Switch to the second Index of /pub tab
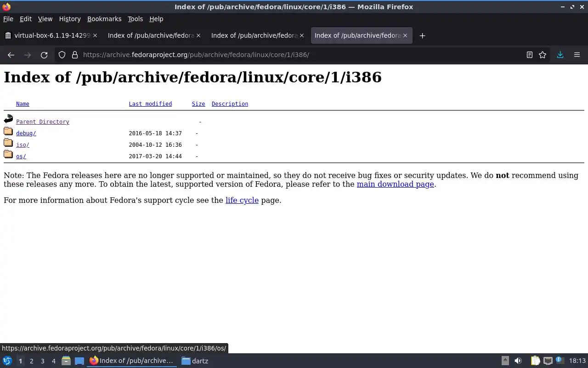 [154, 35]
